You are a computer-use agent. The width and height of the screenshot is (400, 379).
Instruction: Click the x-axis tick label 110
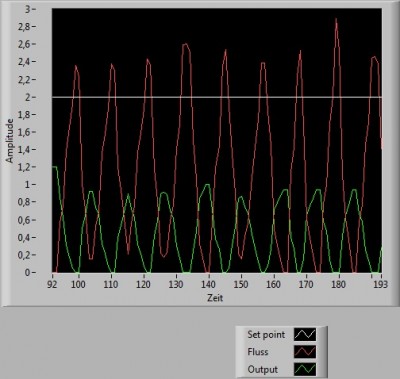pyautogui.click(x=111, y=284)
